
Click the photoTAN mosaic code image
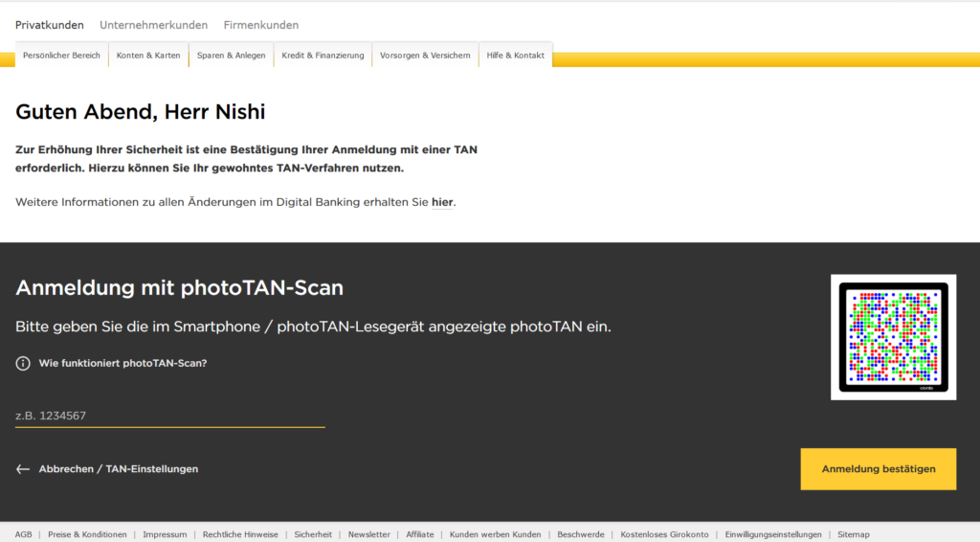[893, 337]
